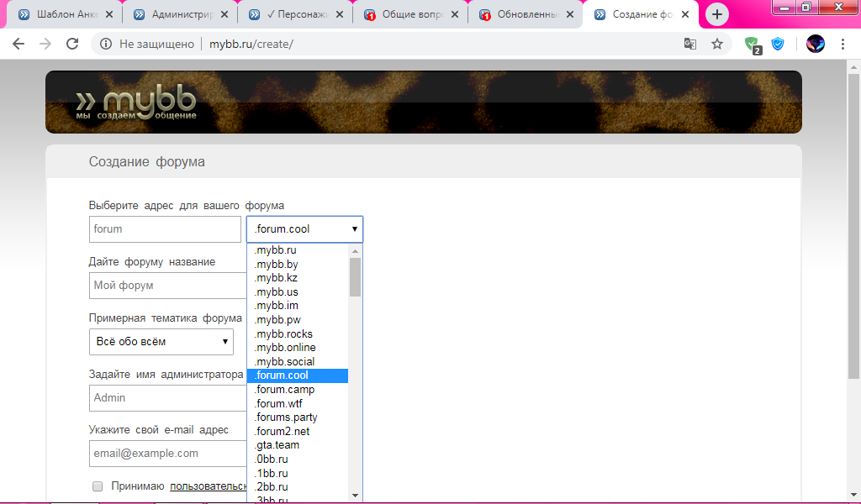The height and width of the screenshot is (504, 861).
Task: Collapse the .forum.cool domain dropdown
Action: pyautogui.click(x=304, y=229)
